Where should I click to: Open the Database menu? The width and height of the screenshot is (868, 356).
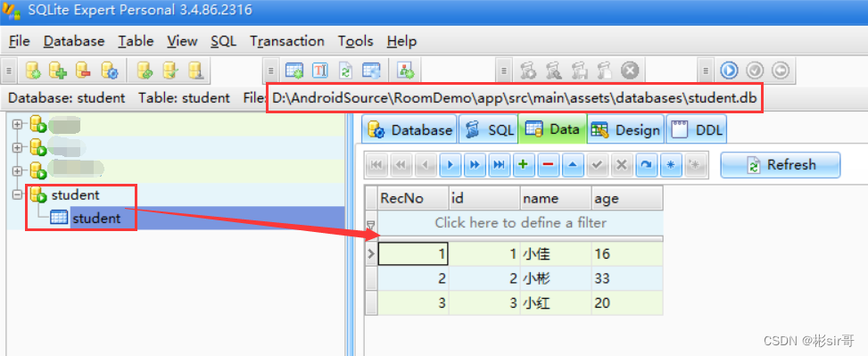(x=74, y=41)
